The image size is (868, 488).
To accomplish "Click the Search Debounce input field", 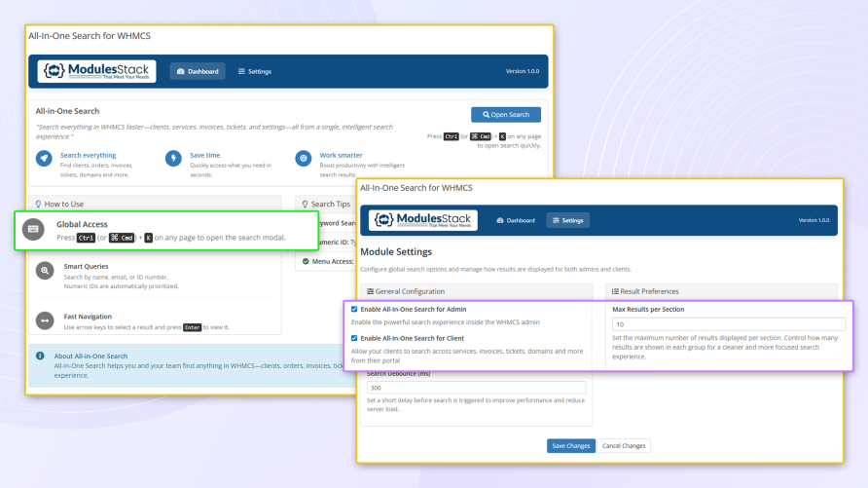I will (x=476, y=388).
